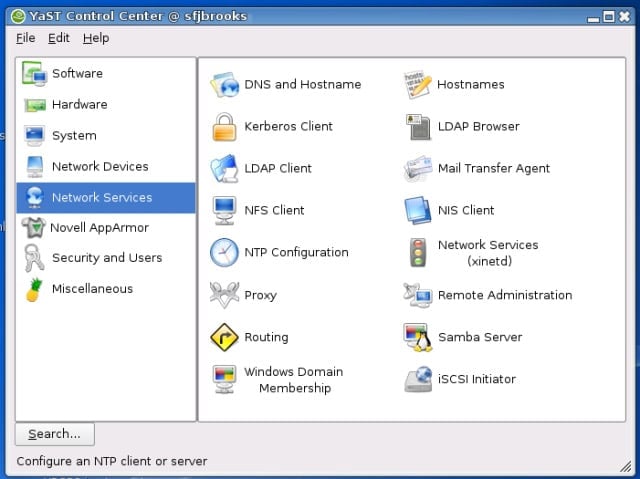Launch LDAP Browser via its icon
This screenshot has height=479, width=640.
coord(418,127)
